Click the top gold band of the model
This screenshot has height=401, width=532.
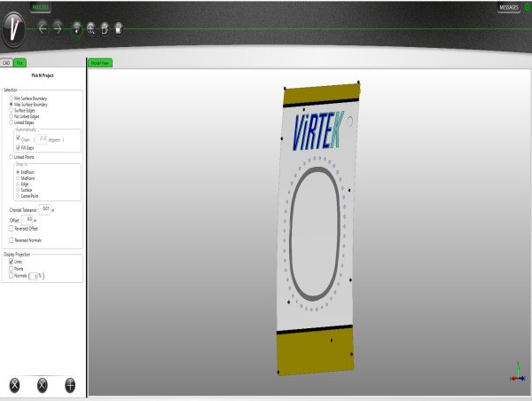(x=321, y=94)
